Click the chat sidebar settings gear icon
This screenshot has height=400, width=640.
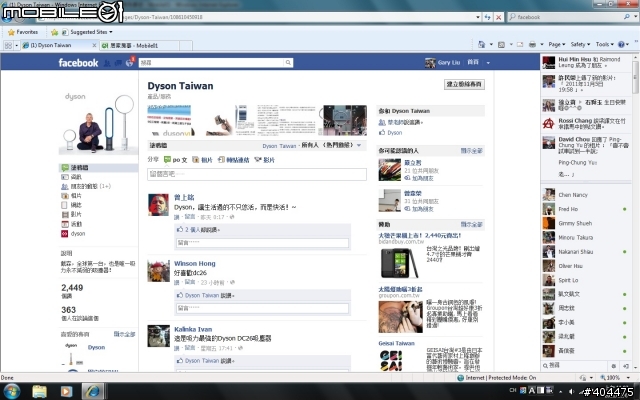(614, 366)
